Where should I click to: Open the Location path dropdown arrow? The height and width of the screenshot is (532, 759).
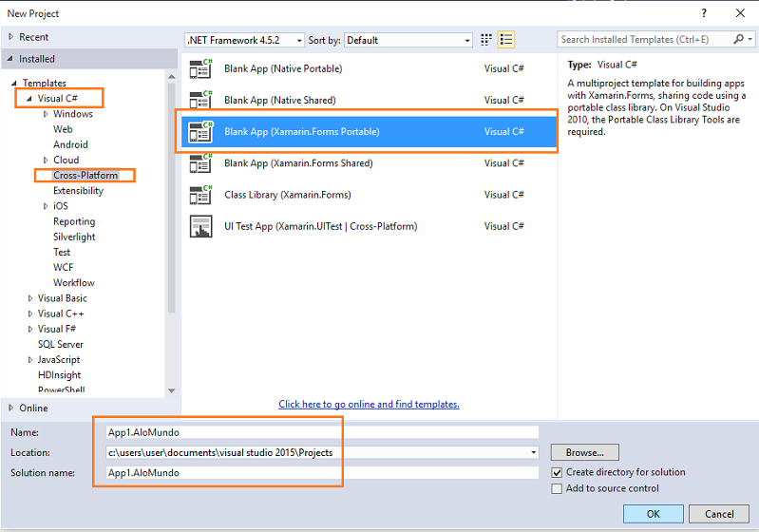click(x=533, y=452)
